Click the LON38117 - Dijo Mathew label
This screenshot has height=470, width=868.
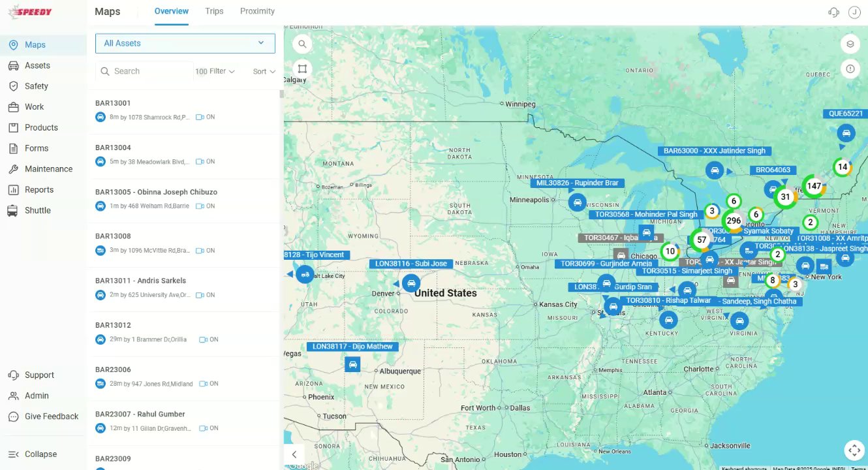(x=352, y=347)
